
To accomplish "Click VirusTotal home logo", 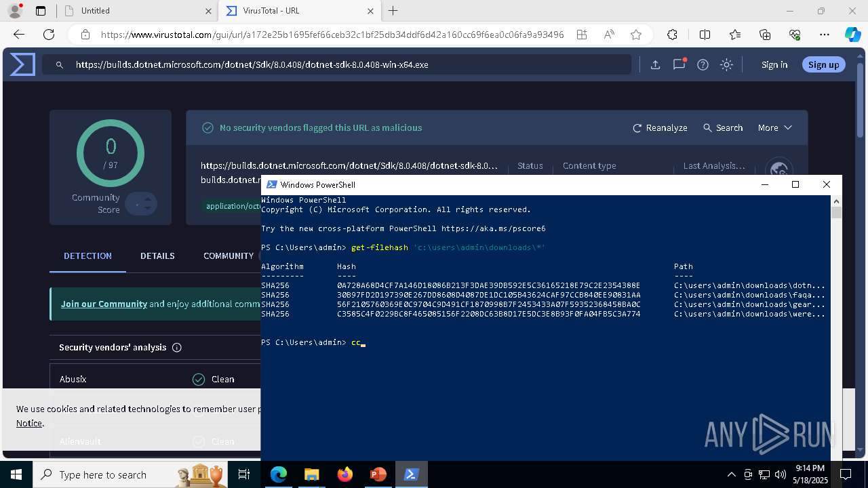I will click(x=22, y=64).
